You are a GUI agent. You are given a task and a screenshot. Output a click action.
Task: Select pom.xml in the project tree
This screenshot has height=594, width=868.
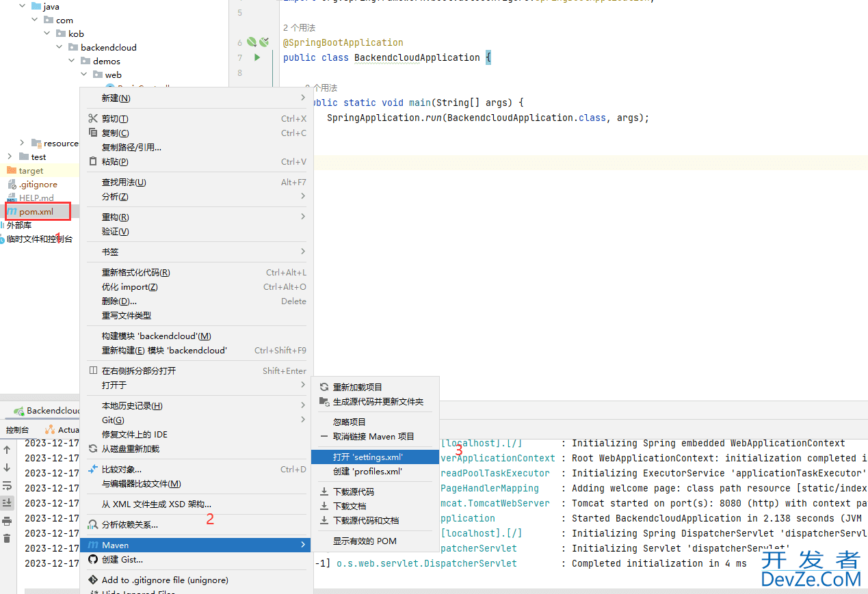pos(36,211)
